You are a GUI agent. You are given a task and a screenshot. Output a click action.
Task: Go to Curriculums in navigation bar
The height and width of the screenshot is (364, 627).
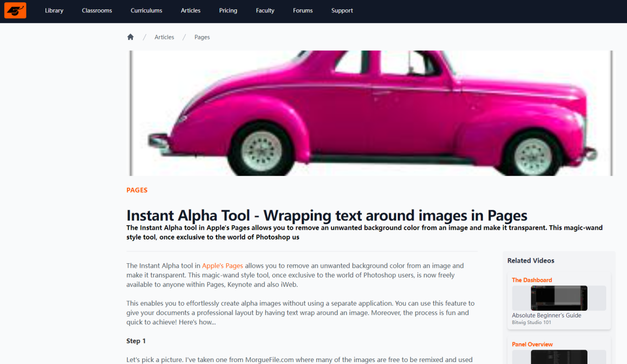coord(146,10)
